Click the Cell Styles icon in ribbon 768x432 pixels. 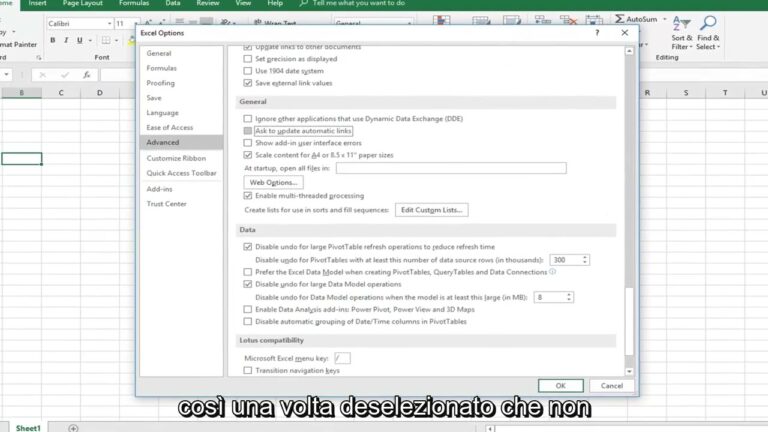click(x=512, y=21)
